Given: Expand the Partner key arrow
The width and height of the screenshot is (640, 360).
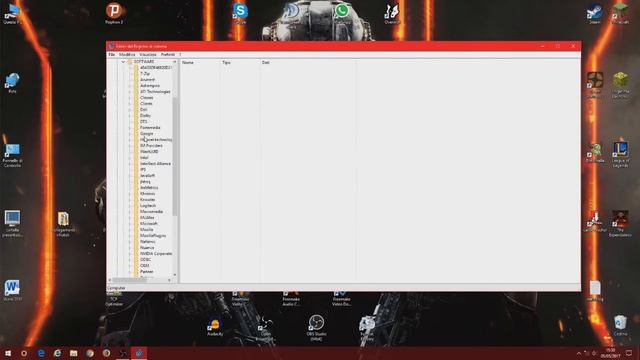Looking at the screenshot, I should 130,271.
